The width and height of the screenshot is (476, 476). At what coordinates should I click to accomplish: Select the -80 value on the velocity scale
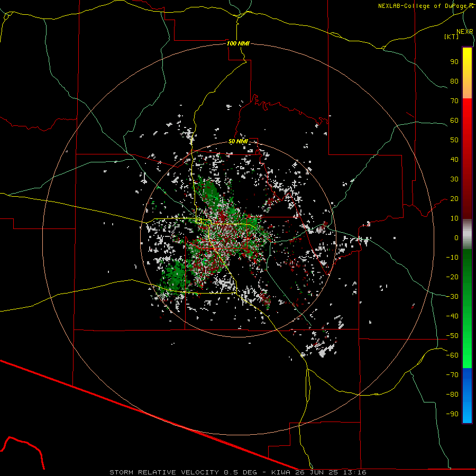point(452,395)
